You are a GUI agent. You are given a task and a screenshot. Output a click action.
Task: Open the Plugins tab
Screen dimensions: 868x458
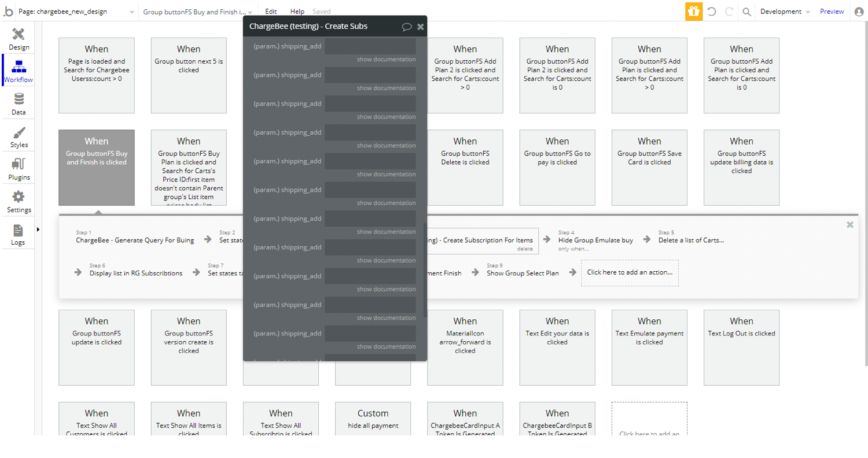click(19, 168)
